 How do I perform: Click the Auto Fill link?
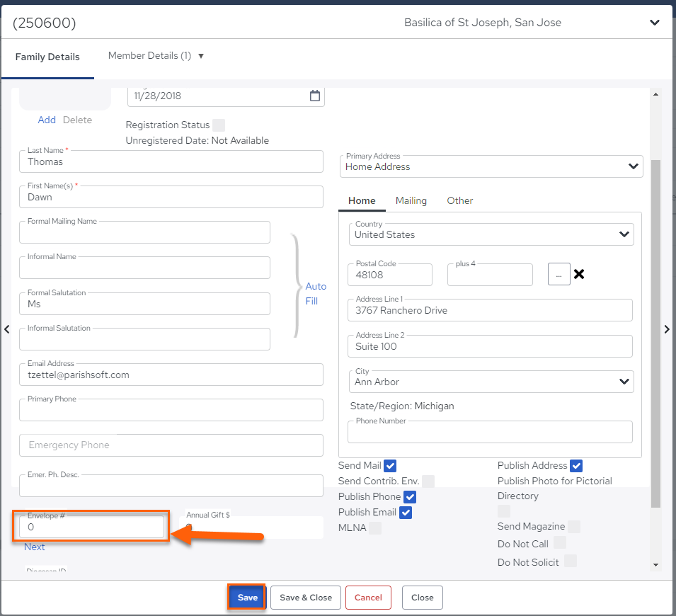[x=316, y=294]
